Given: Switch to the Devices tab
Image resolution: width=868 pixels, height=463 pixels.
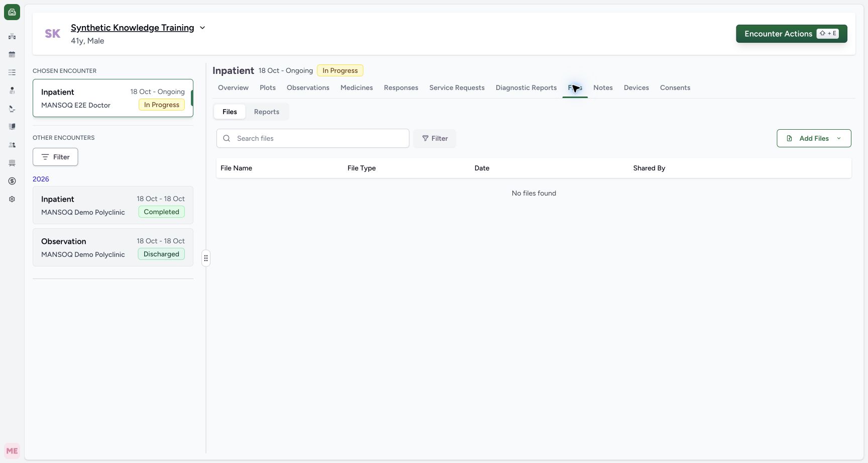Looking at the screenshot, I should 636,87.
